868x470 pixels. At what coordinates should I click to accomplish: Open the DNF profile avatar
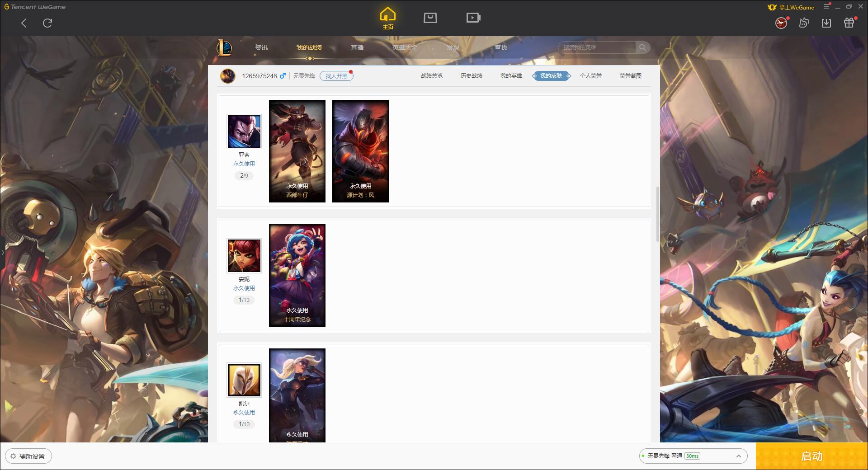click(x=781, y=23)
